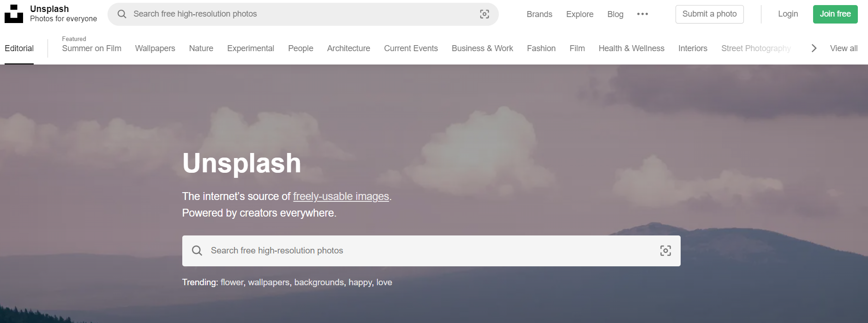
Task: Go to the Blog
Action: 615,14
